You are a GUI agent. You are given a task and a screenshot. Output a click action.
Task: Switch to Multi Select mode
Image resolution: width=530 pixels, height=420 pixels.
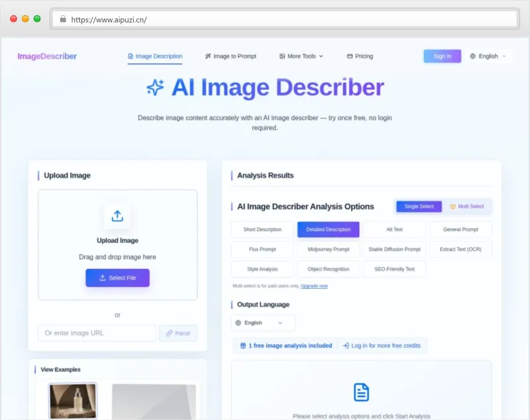click(467, 207)
